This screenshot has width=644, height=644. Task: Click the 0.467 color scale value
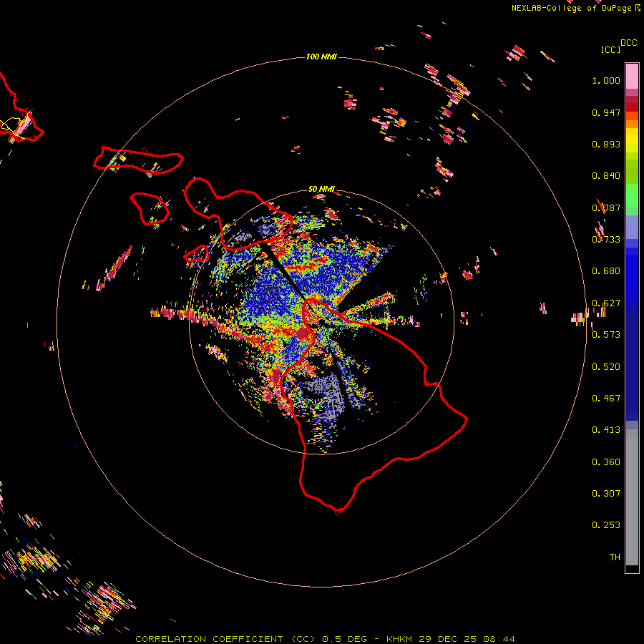pyautogui.click(x=606, y=399)
